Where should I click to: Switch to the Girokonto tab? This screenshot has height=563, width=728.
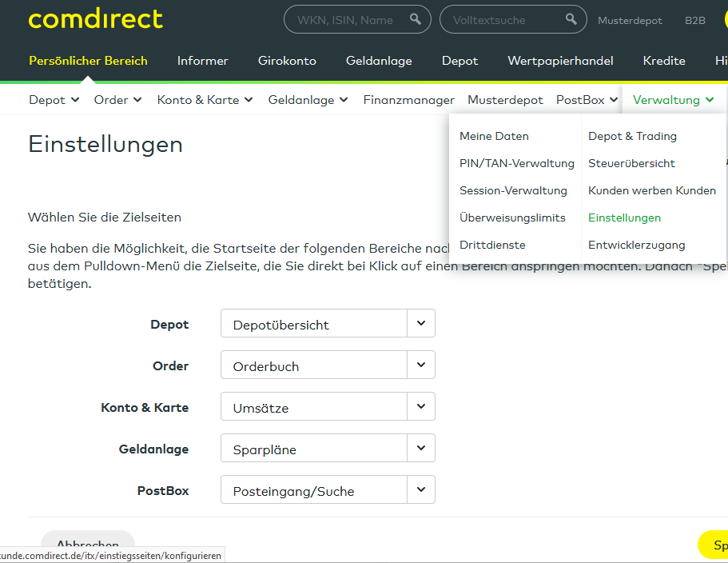(x=289, y=60)
